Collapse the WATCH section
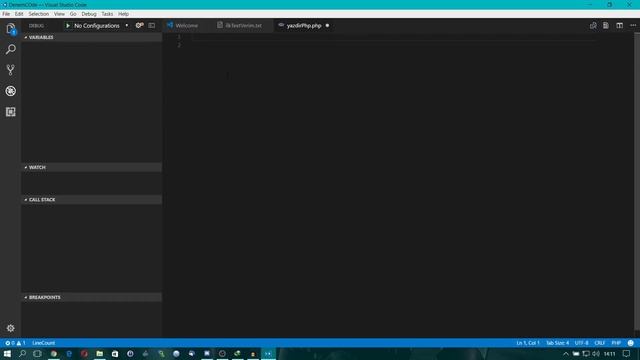The width and height of the screenshot is (640, 360). point(91,167)
